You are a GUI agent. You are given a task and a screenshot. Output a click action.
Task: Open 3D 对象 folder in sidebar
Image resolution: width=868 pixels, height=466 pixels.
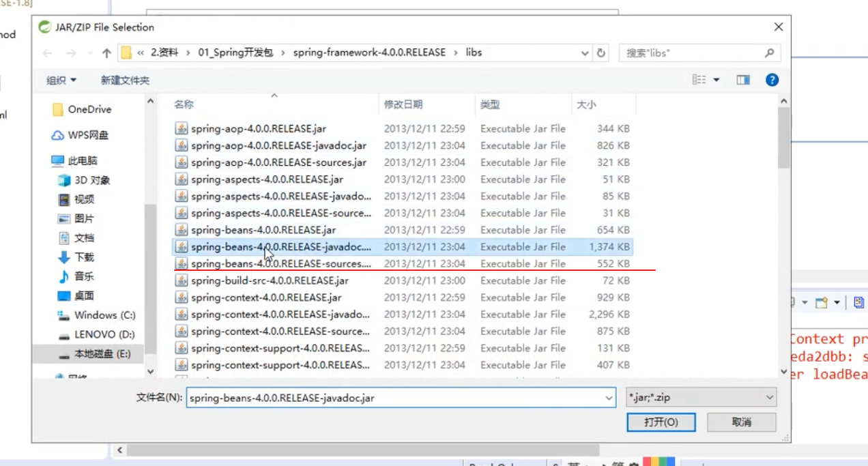click(x=84, y=180)
